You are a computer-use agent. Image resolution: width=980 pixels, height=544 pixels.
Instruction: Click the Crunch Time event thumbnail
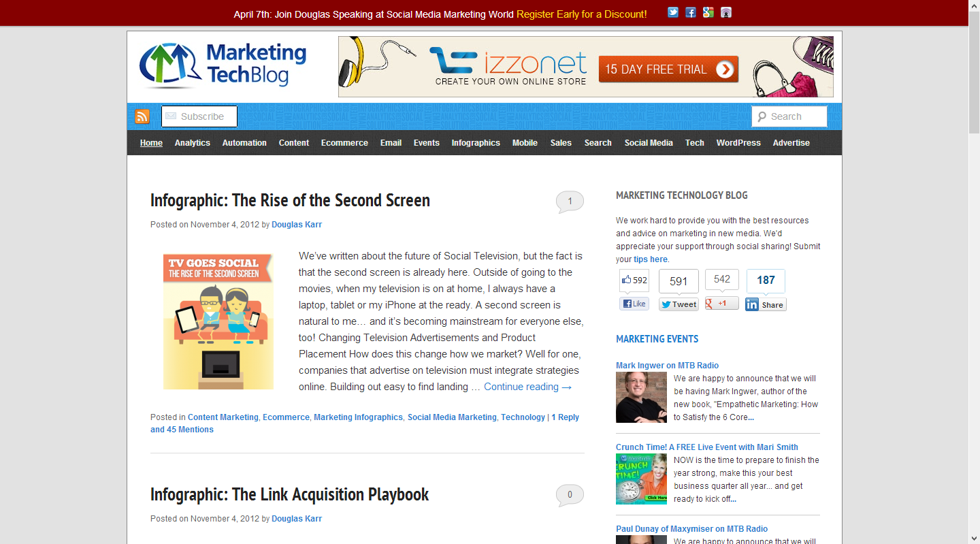click(x=641, y=479)
